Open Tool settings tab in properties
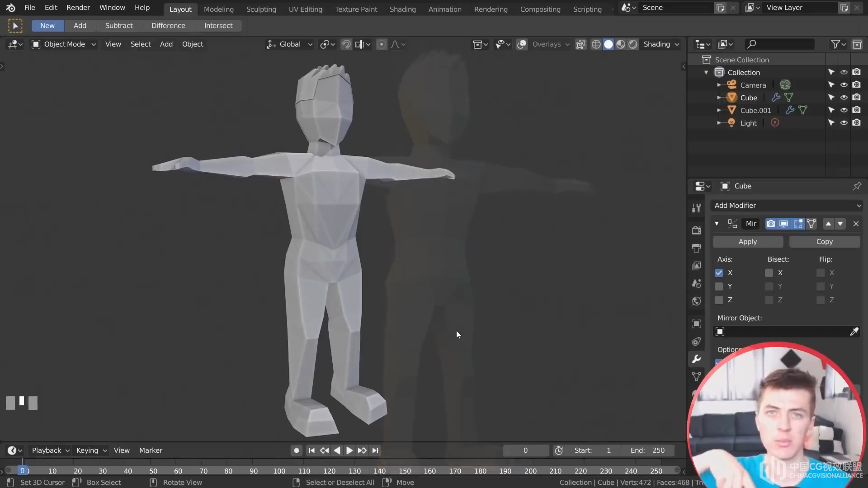This screenshot has width=868, height=488. (x=696, y=208)
